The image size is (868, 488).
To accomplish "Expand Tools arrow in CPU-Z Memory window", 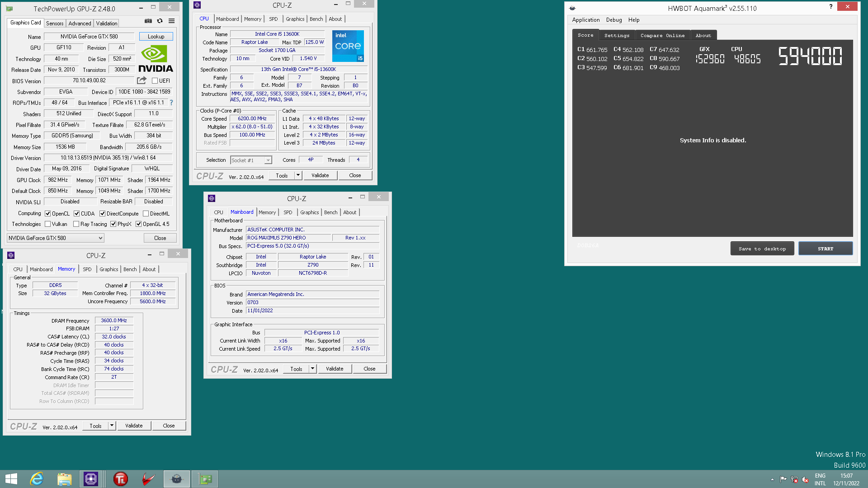I will pos(112,426).
